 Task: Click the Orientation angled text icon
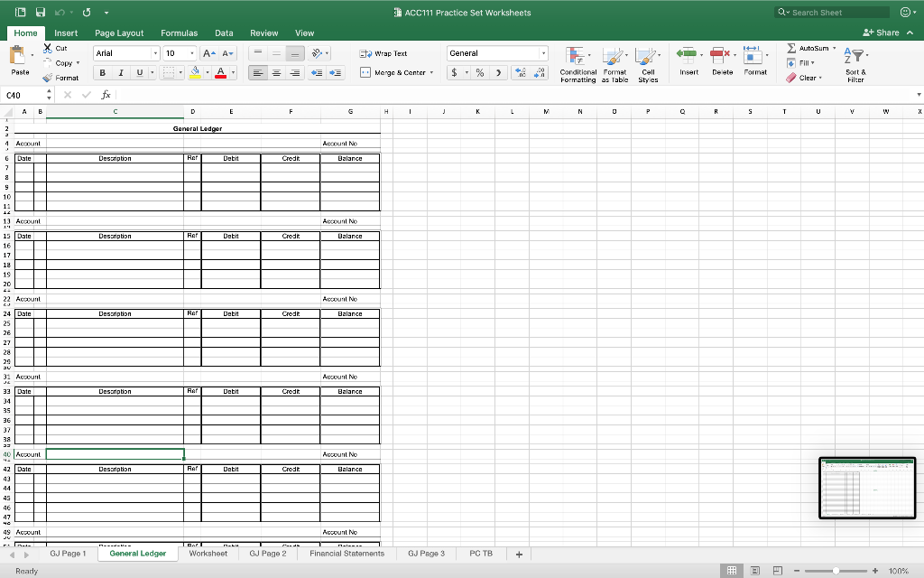[x=317, y=53]
